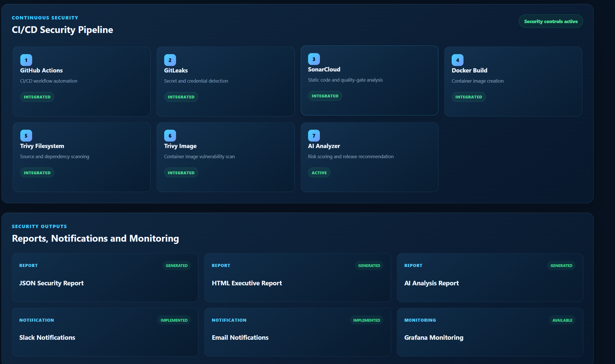The image size is (615, 364).
Task: Click the ACTIVE status on AI Analyzer
Action: coord(319,173)
